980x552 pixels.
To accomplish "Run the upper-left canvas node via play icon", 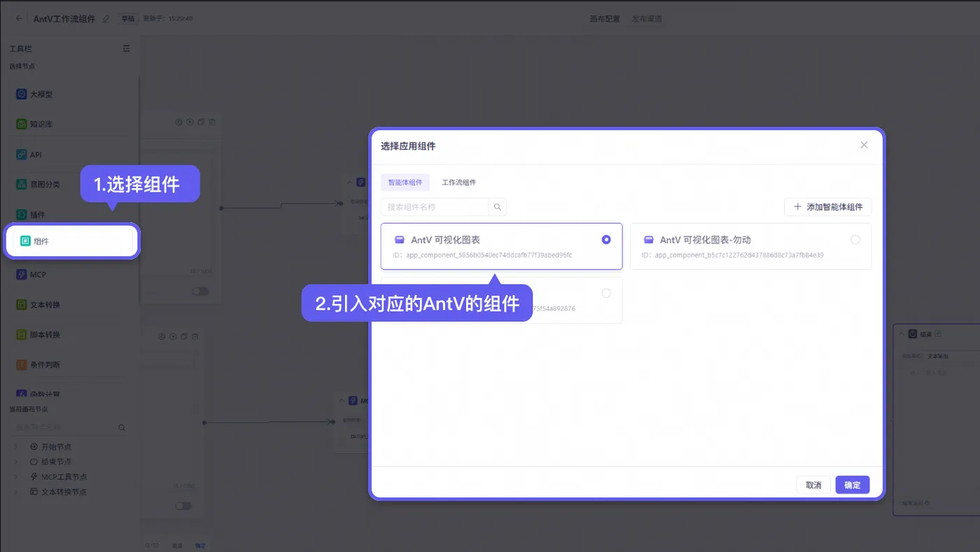I will pyautogui.click(x=190, y=122).
